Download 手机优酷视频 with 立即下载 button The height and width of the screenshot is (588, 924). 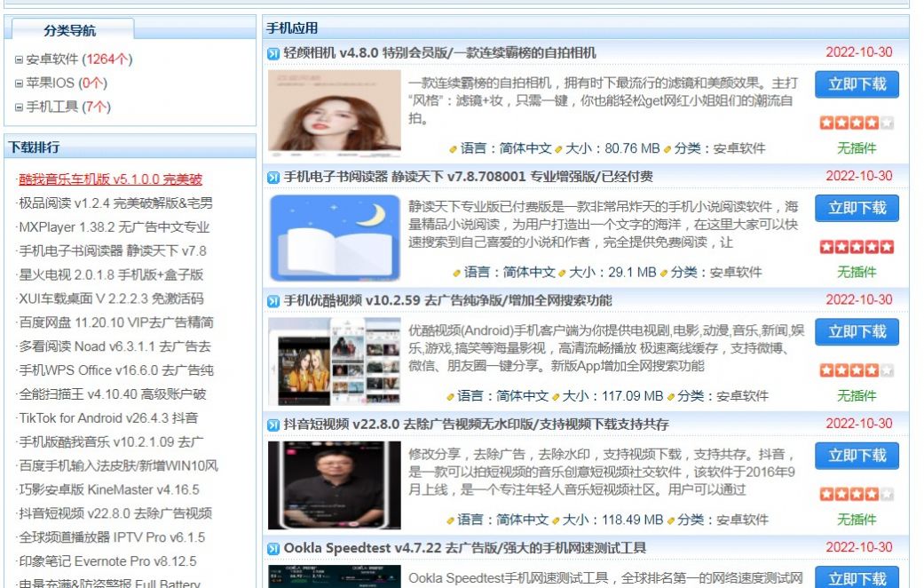(x=857, y=332)
